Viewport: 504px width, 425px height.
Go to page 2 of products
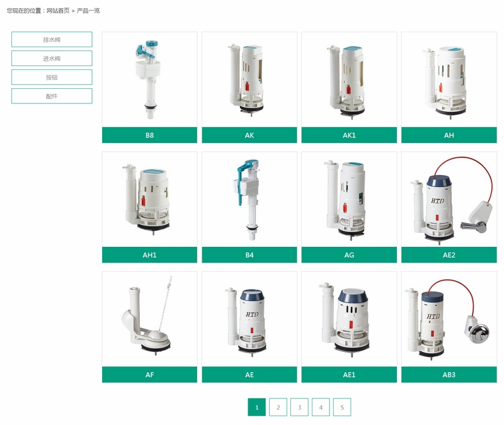[x=278, y=407]
